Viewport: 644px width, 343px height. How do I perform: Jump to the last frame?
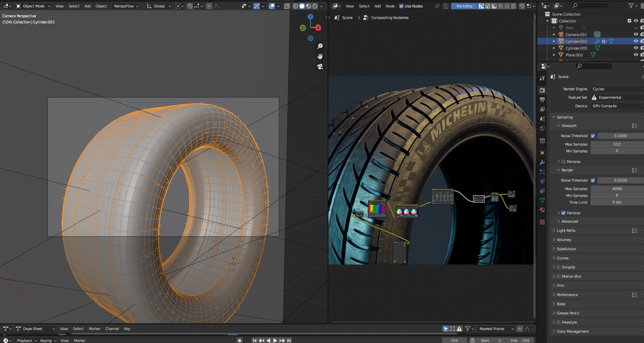(x=289, y=341)
